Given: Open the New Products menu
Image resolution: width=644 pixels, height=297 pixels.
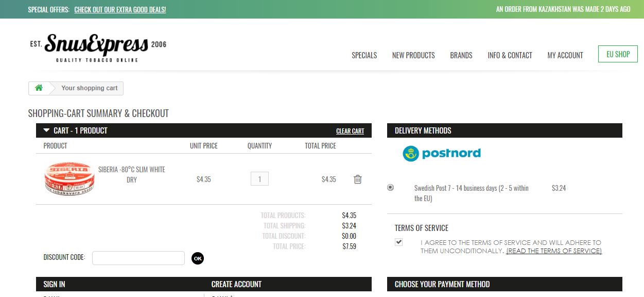Looking at the screenshot, I should 413,55.
